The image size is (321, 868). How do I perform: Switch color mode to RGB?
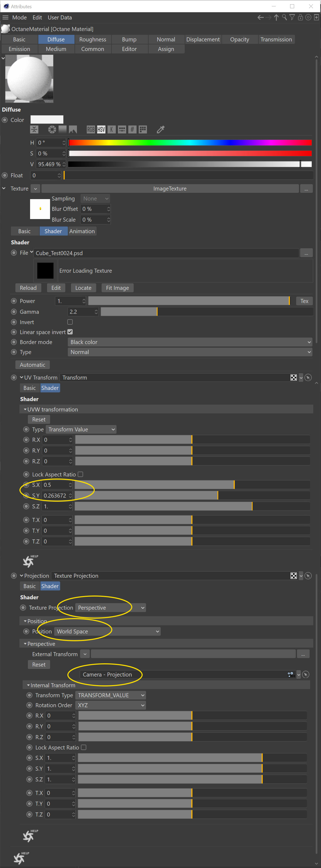click(91, 129)
